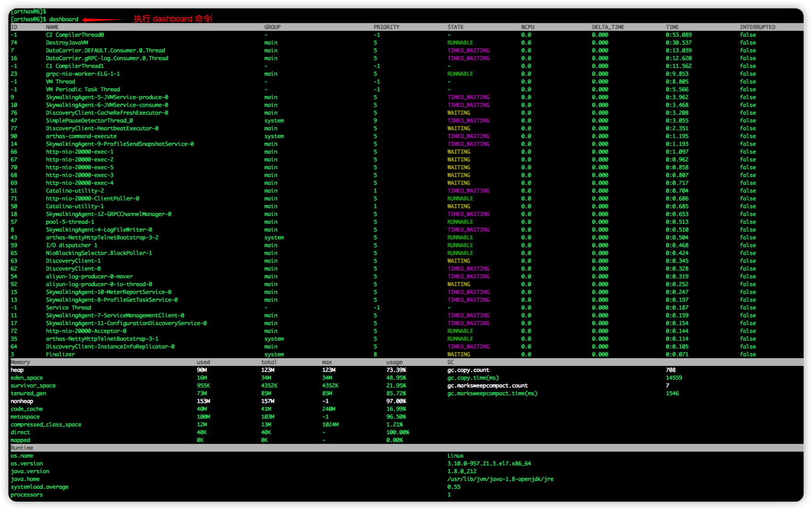This screenshot has width=812, height=510.
Task: Click the 'java.version' value '1.8.0_212'
Action: point(462,471)
